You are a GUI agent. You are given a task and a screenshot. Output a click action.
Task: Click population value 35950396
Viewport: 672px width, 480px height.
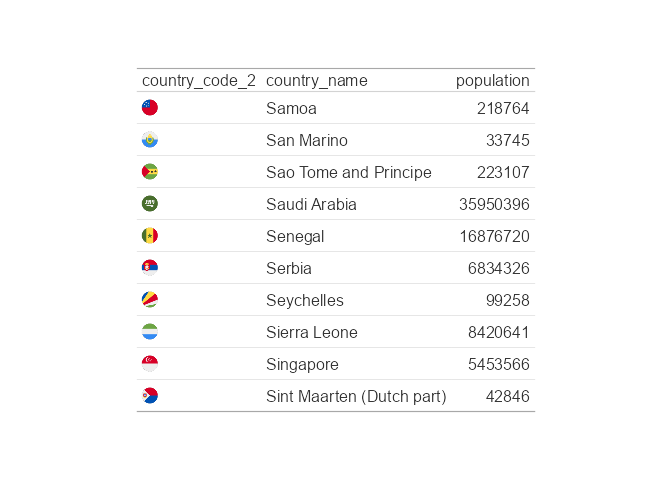[x=494, y=204]
